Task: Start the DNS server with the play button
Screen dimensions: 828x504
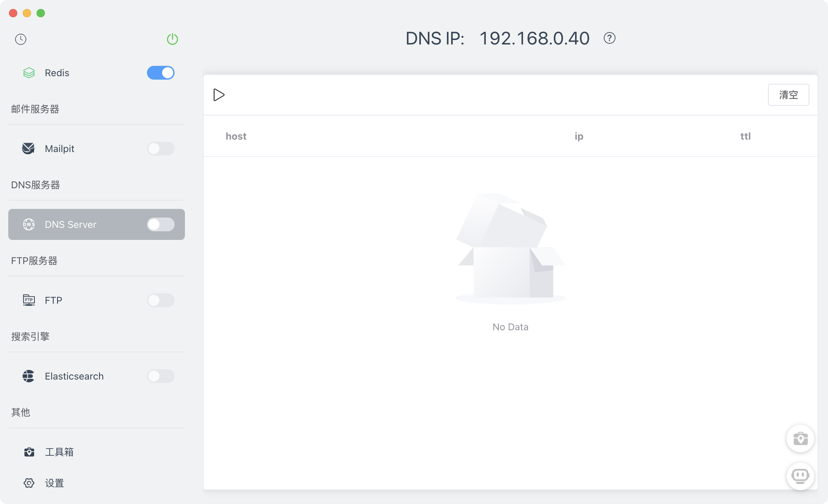Action: pyautogui.click(x=219, y=94)
